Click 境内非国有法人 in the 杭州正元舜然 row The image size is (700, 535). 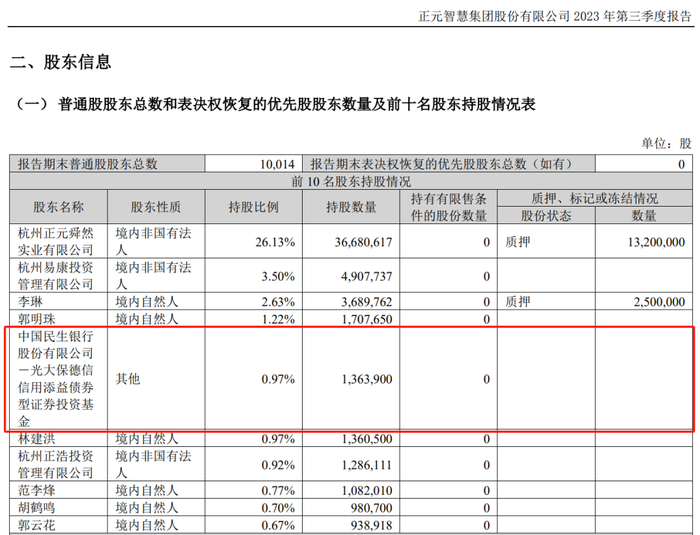(153, 241)
